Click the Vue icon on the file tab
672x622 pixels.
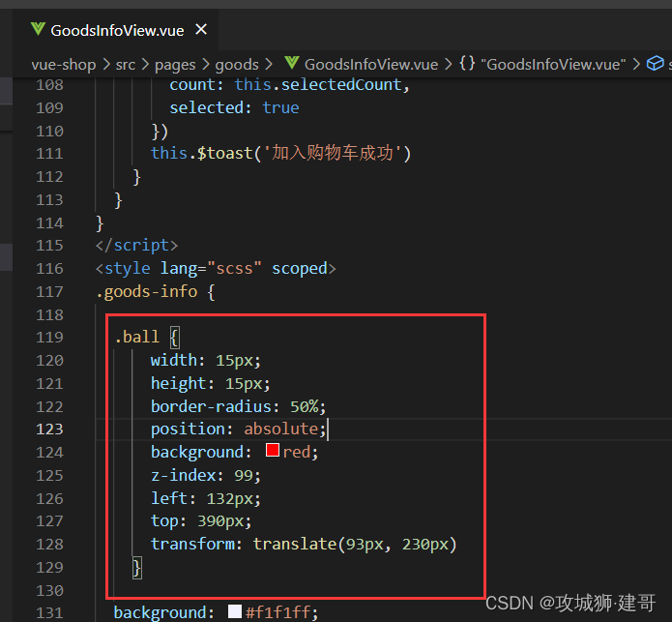tap(38, 29)
